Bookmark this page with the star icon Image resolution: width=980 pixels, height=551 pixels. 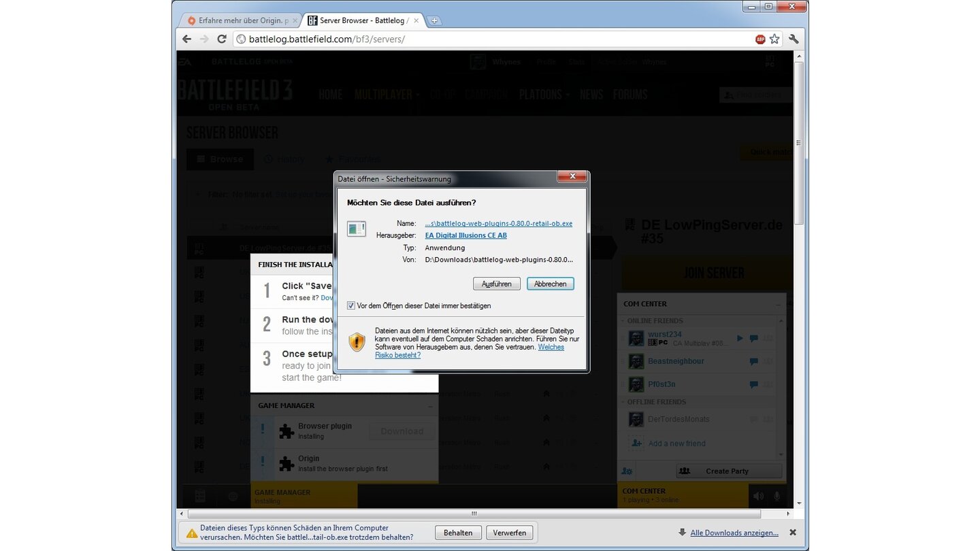(x=774, y=39)
